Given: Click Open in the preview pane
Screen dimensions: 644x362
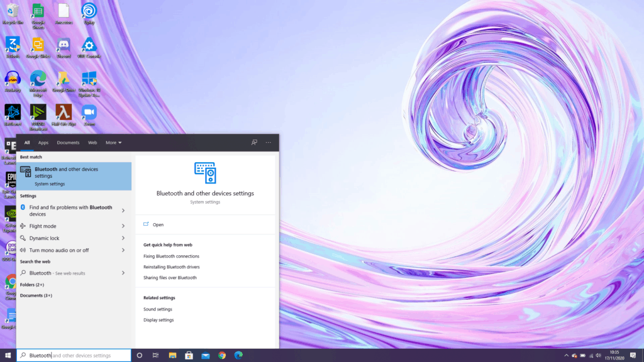Looking at the screenshot, I should pos(158,224).
